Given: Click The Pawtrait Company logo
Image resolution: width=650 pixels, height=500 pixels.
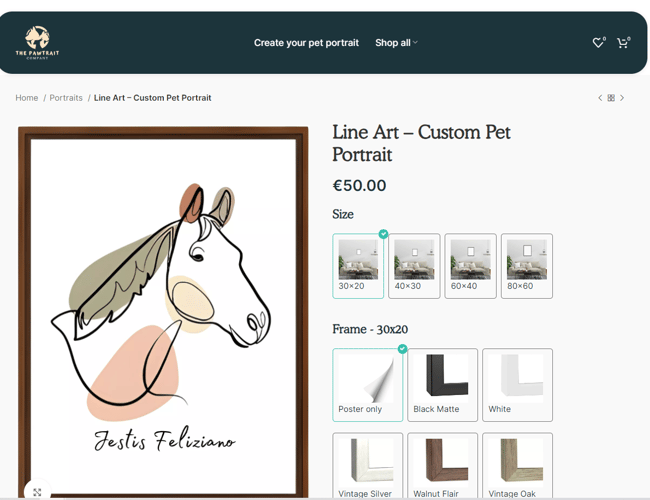Looking at the screenshot, I should tap(37, 43).
